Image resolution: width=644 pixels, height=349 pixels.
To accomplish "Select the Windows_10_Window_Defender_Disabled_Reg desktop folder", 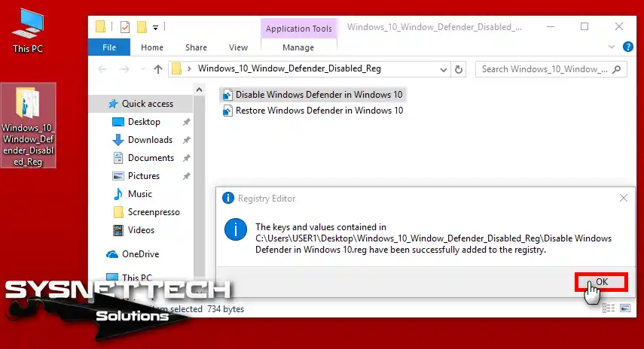I will pos(29,125).
